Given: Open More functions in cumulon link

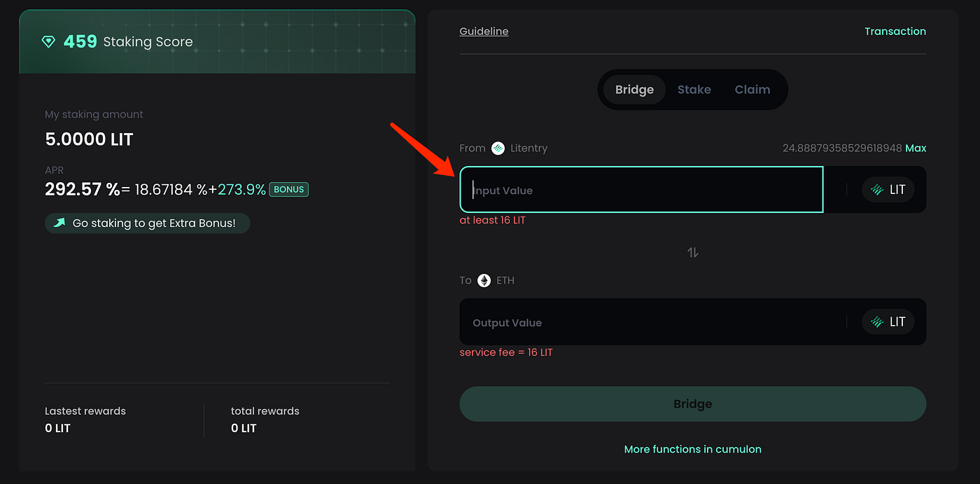Looking at the screenshot, I should coord(692,449).
